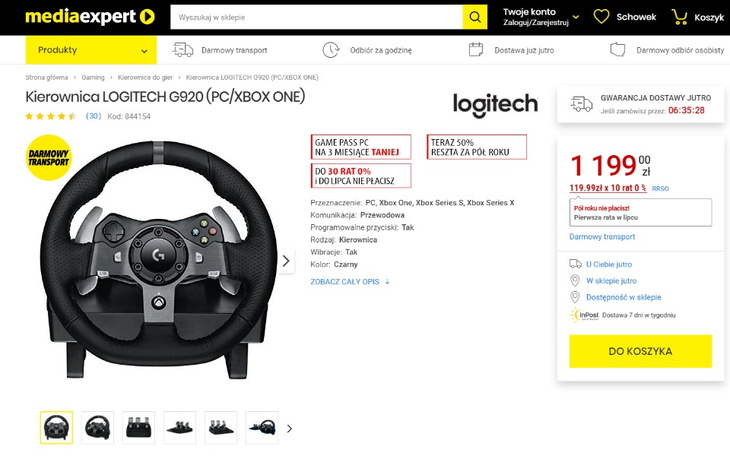The image size is (730, 456).
Task: Type in the Wyszukaj w sklepie field
Action: [x=315, y=17]
